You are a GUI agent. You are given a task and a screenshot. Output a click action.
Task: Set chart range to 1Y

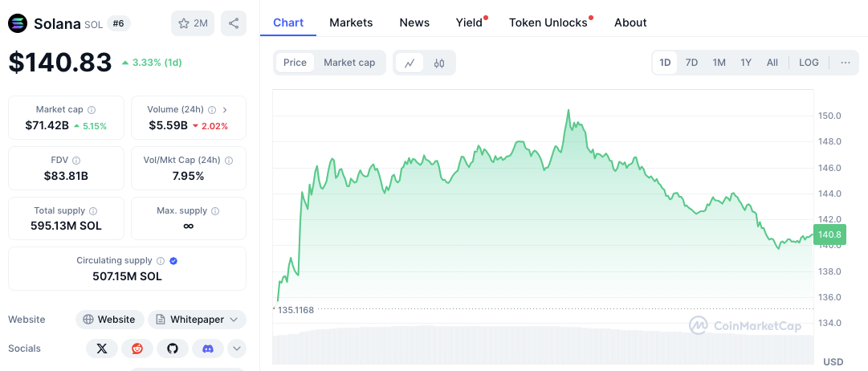[746, 63]
